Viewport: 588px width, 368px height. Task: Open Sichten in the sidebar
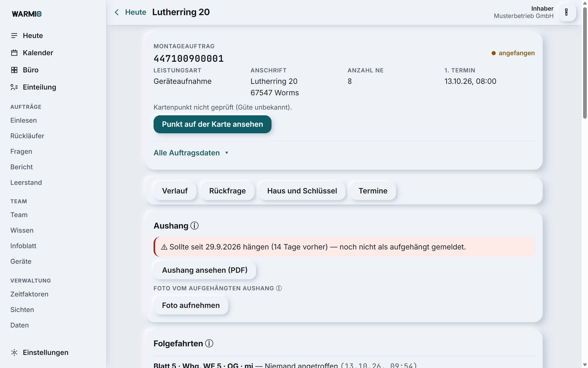point(22,310)
